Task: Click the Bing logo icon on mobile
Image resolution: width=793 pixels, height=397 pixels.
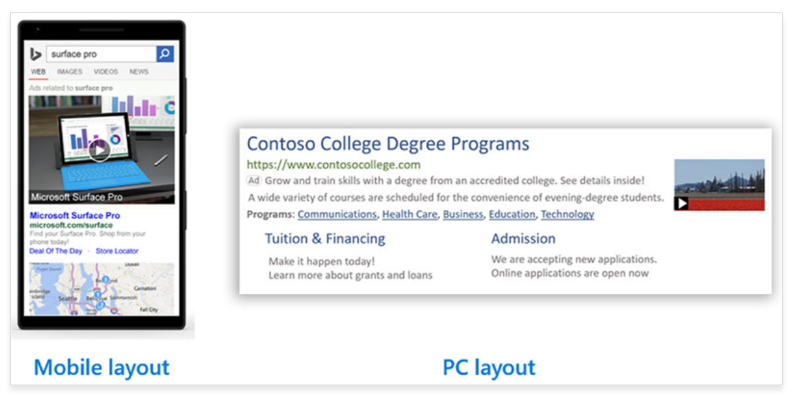Action: point(36,54)
